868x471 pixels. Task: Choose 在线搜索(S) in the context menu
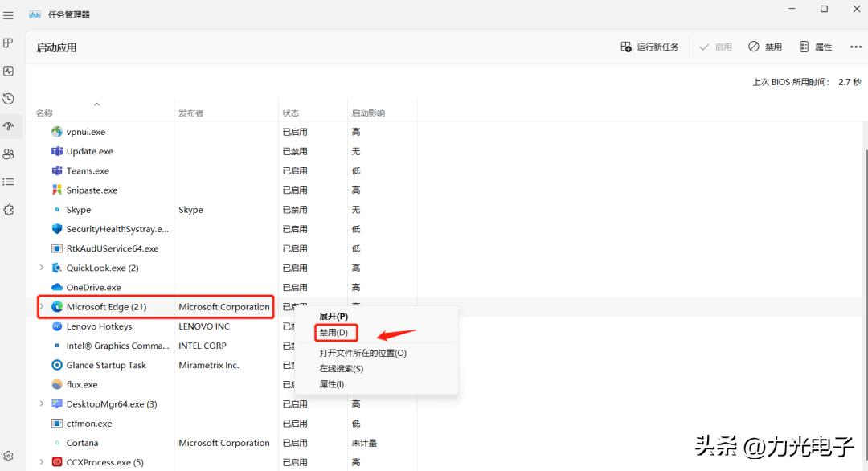[x=341, y=369]
